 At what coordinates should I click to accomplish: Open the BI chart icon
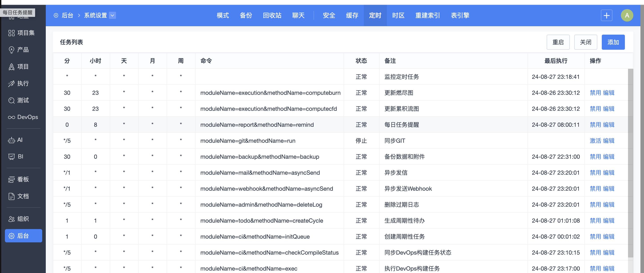pos(12,157)
